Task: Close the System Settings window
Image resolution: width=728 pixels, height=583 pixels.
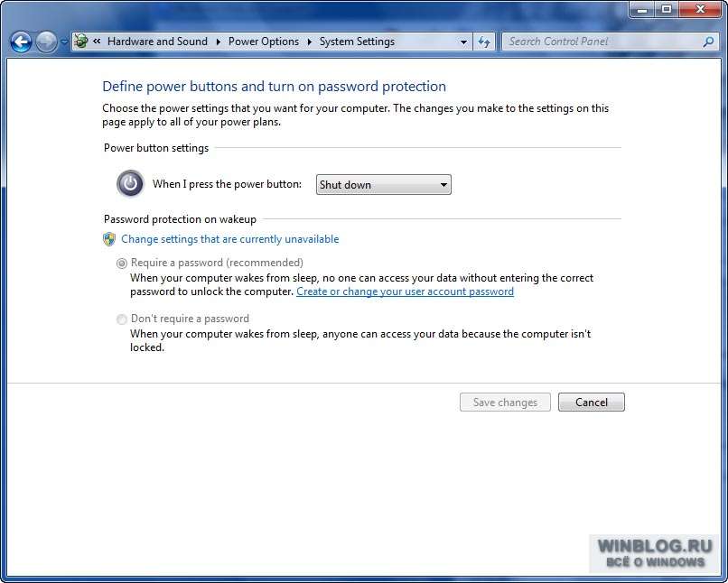Action: coord(701,9)
